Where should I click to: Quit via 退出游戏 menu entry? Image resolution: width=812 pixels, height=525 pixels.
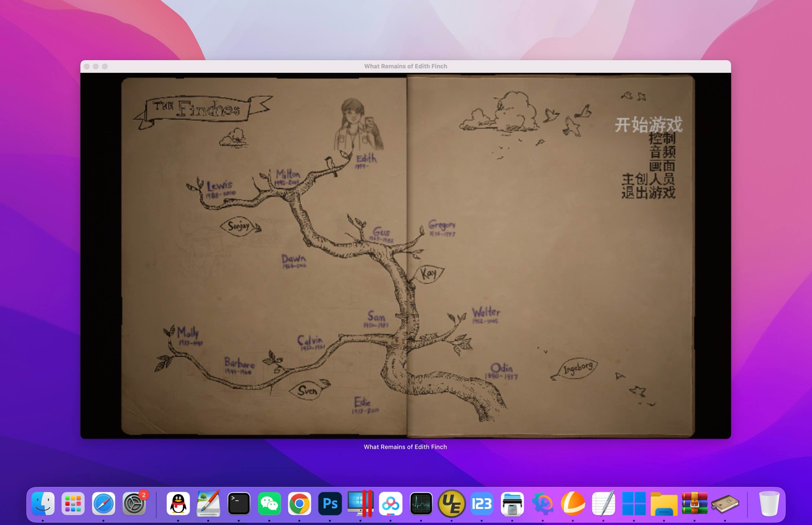(x=648, y=193)
